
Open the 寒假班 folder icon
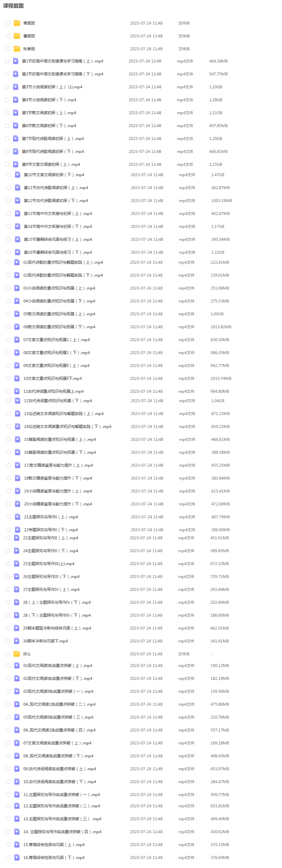tap(17, 23)
